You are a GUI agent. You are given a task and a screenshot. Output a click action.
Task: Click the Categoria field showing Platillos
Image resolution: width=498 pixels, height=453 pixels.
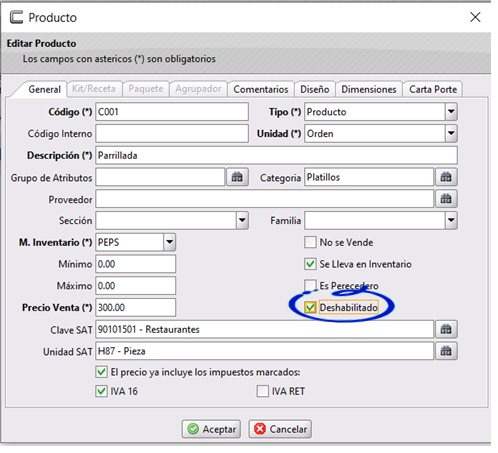(369, 177)
